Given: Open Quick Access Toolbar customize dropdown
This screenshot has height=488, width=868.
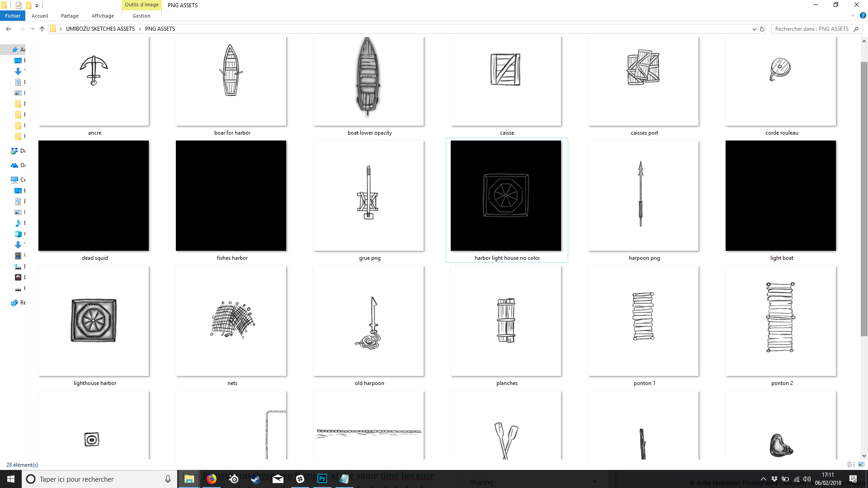Looking at the screenshot, I should pyautogui.click(x=37, y=5).
